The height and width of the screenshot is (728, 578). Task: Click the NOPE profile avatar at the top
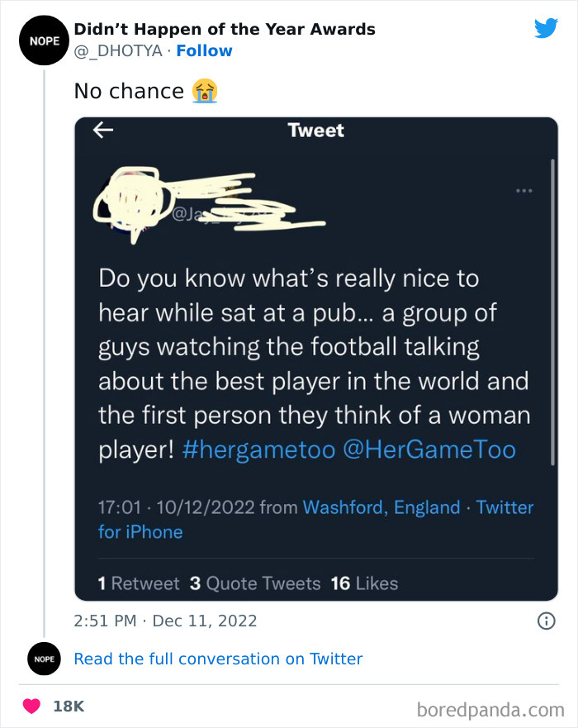44,40
